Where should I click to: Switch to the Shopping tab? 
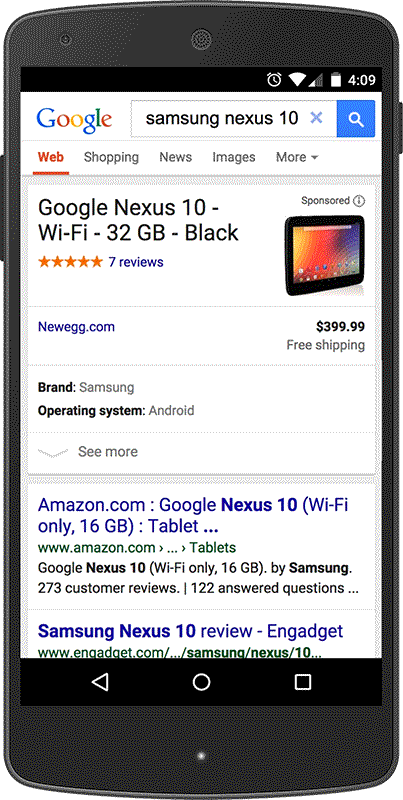[111, 157]
